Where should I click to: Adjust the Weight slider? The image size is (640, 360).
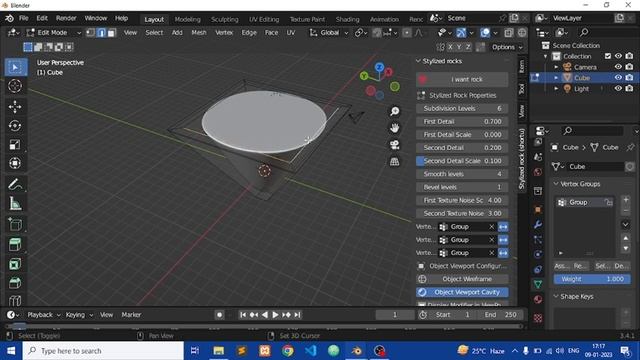[592, 279]
